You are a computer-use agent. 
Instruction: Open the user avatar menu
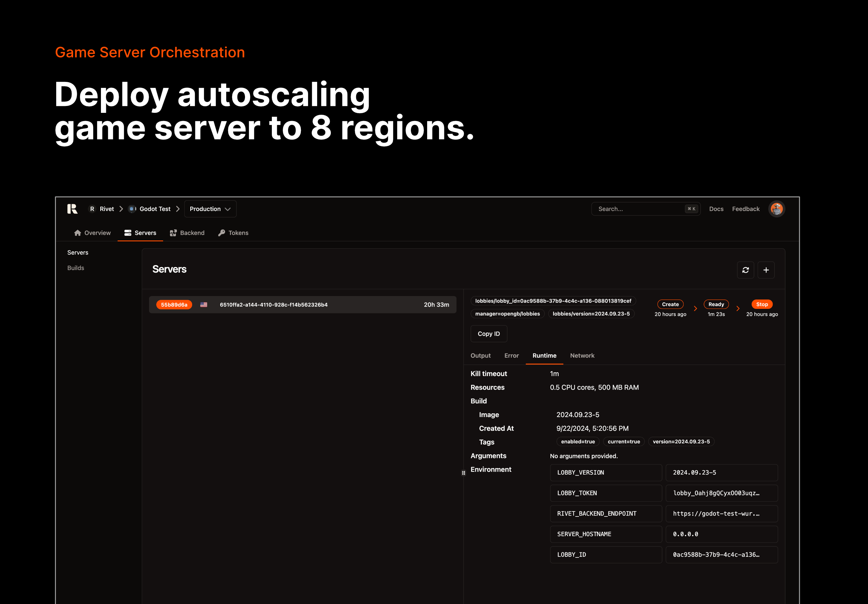(x=776, y=209)
